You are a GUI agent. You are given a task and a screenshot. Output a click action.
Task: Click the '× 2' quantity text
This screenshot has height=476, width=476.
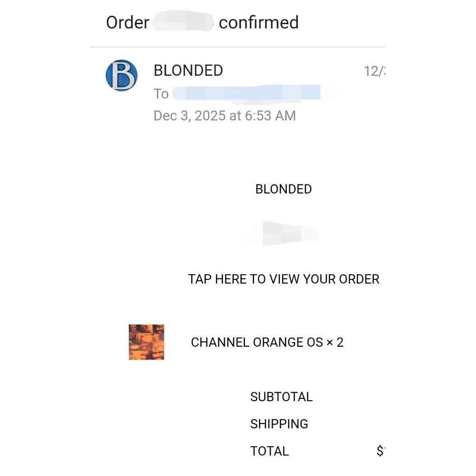[335, 343]
